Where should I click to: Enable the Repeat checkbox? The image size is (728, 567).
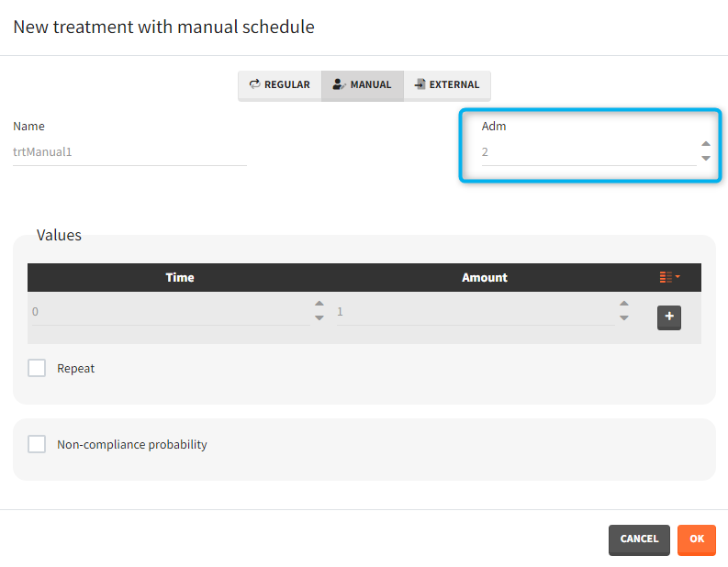(x=37, y=368)
